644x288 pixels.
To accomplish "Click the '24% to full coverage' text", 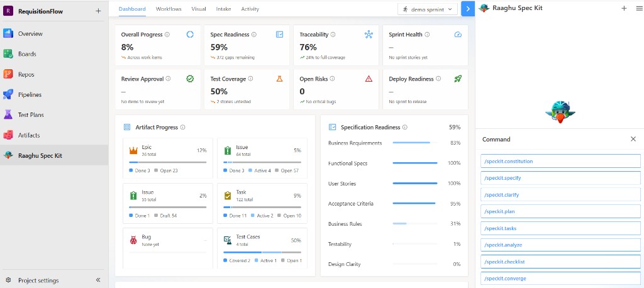I will pos(326,57).
